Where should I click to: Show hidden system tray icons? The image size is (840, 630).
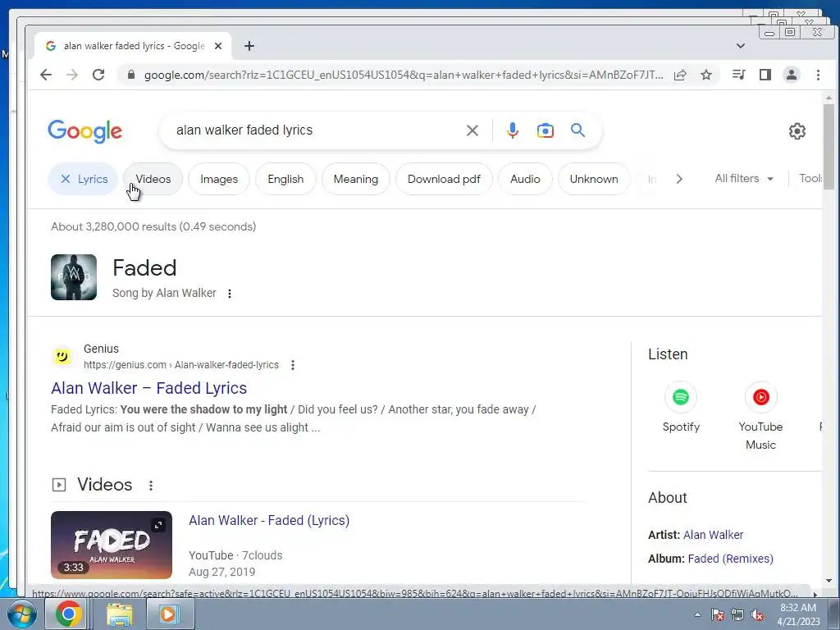pos(697,614)
